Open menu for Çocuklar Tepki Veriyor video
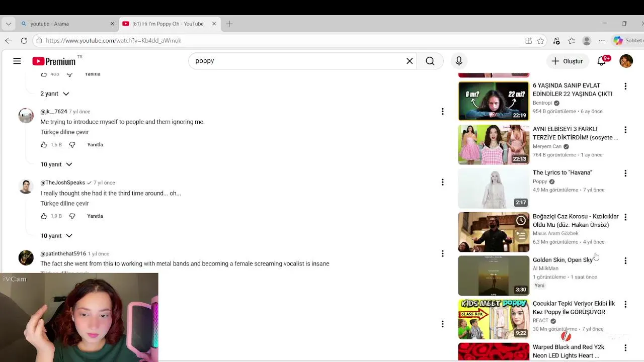The image size is (644, 362). point(625,304)
